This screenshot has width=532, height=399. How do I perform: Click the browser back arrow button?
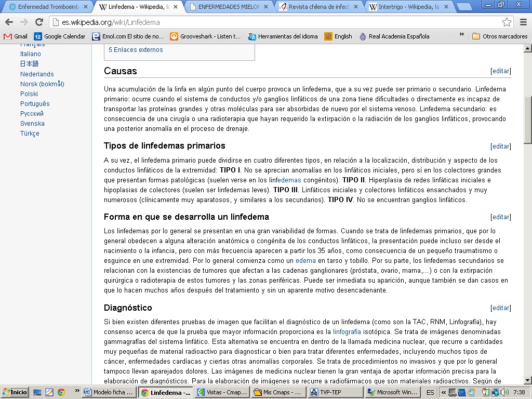coord(9,22)
